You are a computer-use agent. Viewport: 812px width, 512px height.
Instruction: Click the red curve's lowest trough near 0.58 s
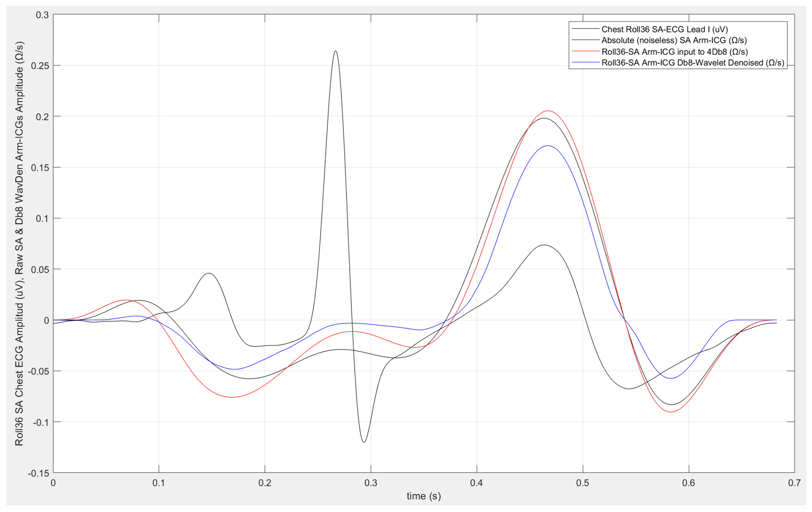pyautogui.click(x=671, y=412)
